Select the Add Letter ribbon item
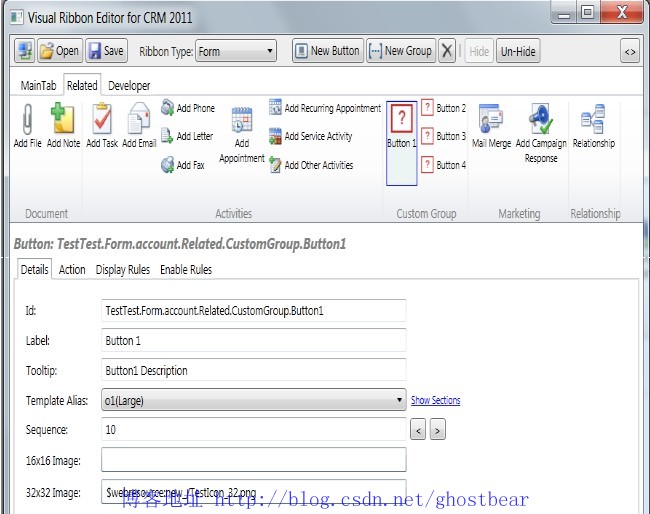Screen dimensions: 650x514 (187, 136)
